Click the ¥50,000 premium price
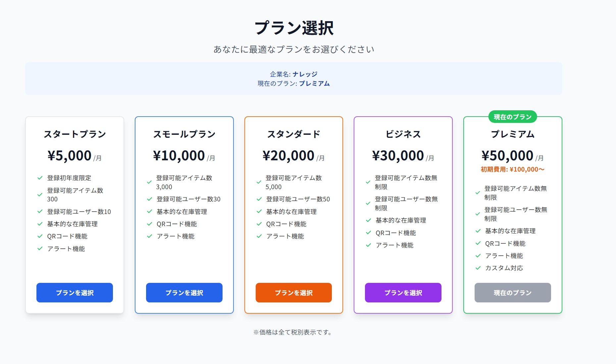 pyautogui.click(x=507, y=156)
